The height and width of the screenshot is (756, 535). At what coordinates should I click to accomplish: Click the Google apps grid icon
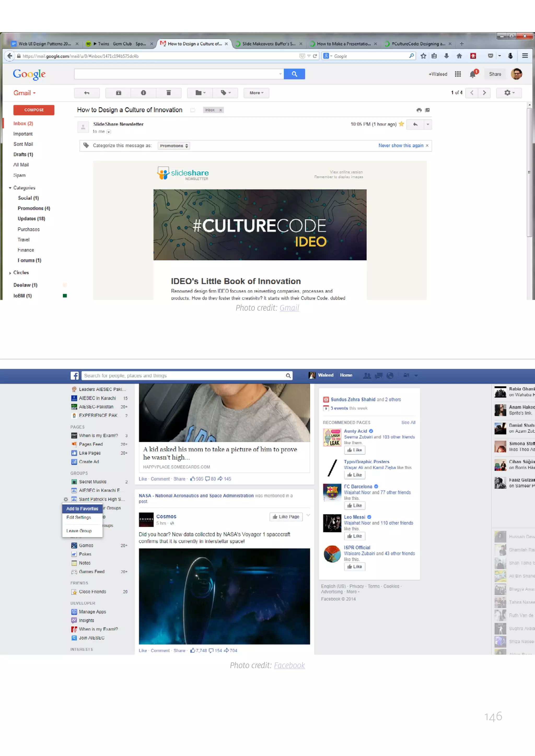click(x=458, y=74)
